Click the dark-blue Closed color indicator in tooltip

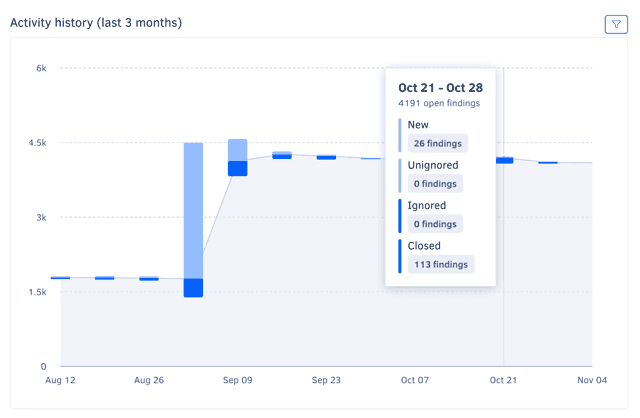point(400,256)
